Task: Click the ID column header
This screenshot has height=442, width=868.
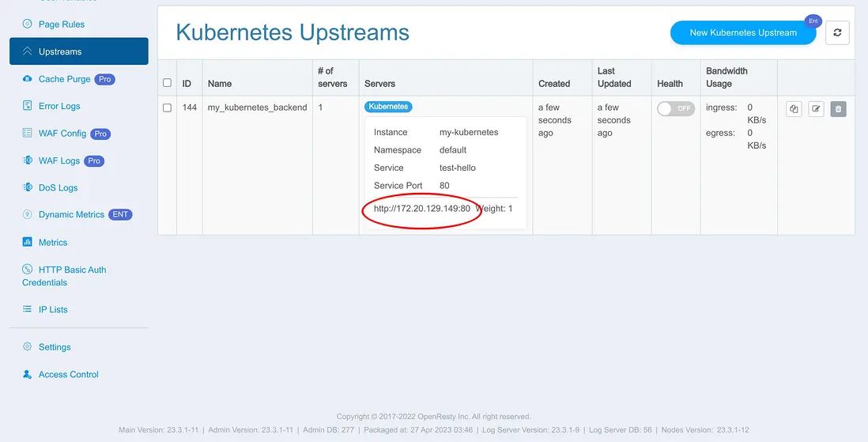Action: click(x=187, y=84)
